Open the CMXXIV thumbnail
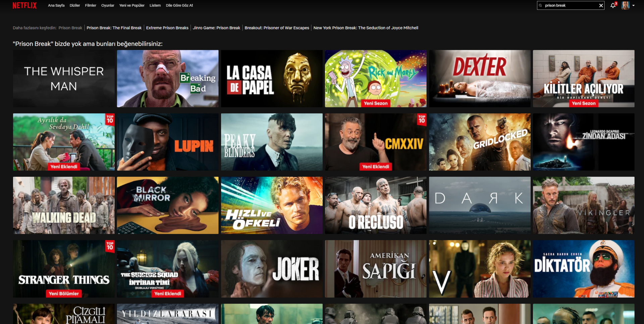Image resolution: width=644 pixels, height=324 pixels. (x=376, y=142)
